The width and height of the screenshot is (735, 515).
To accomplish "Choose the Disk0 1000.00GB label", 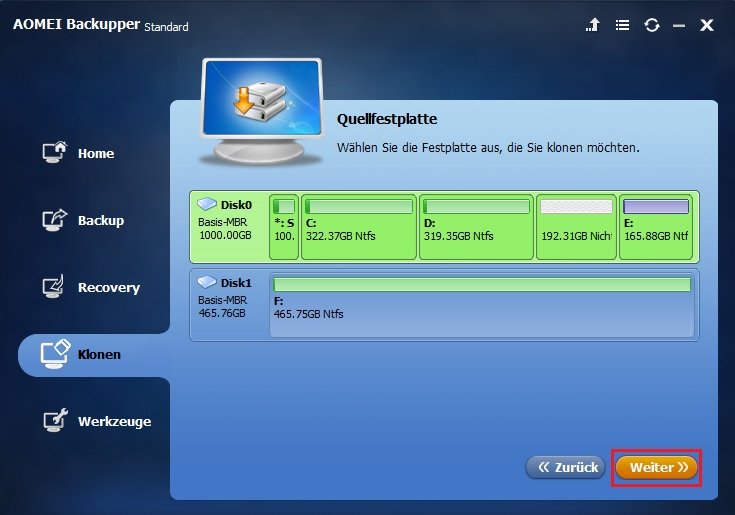I will point(225,235).
